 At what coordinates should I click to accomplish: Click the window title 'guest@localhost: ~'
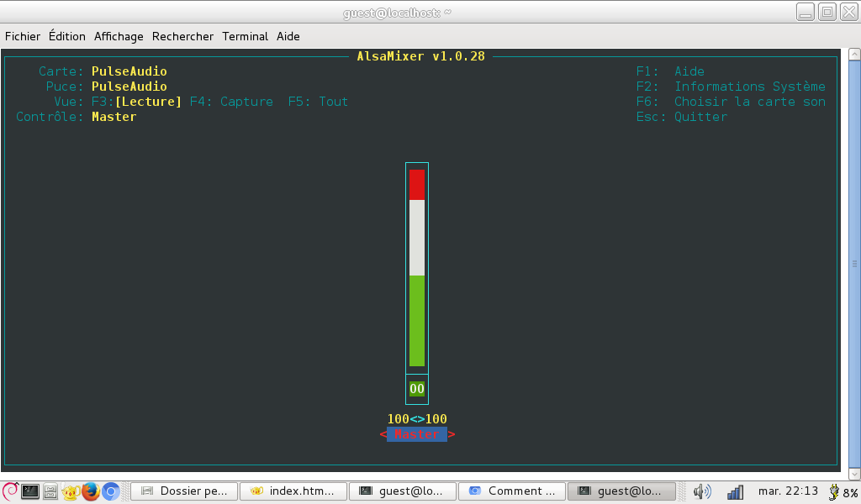[x=397, y=13]
